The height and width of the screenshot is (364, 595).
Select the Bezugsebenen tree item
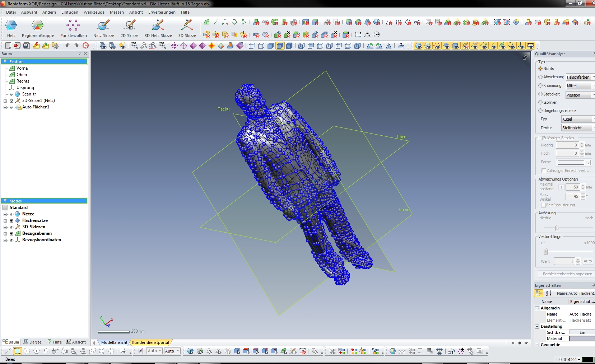click(37, 233)
